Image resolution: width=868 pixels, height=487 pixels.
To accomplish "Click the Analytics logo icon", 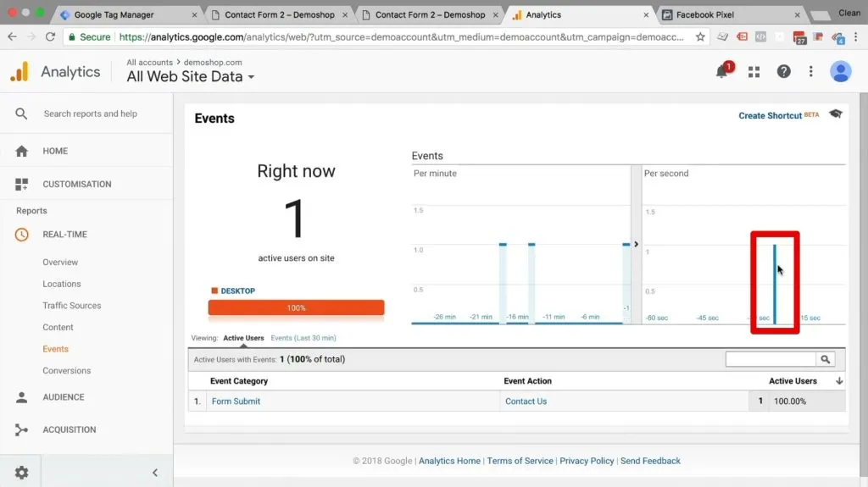I will pos(20,71).
